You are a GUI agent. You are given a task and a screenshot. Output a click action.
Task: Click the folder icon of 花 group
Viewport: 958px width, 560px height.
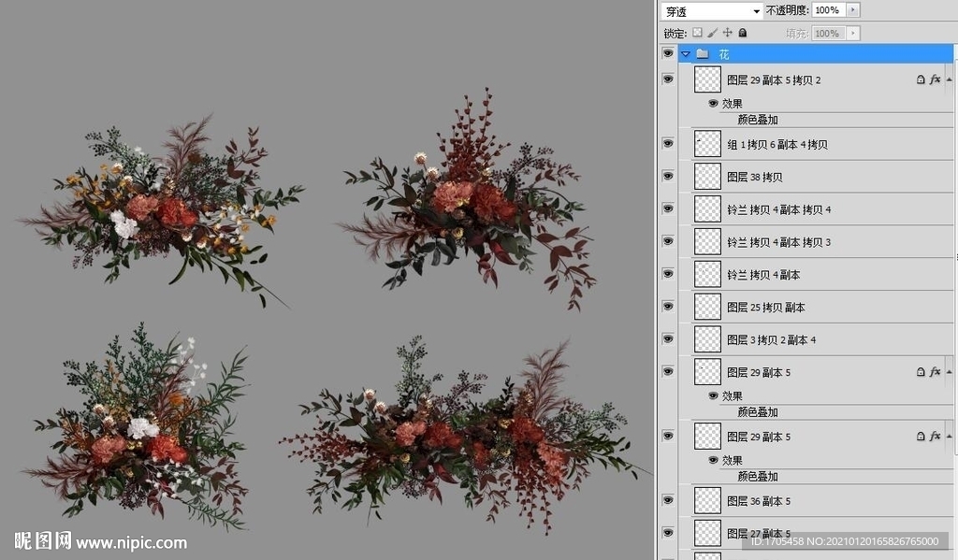702,54
